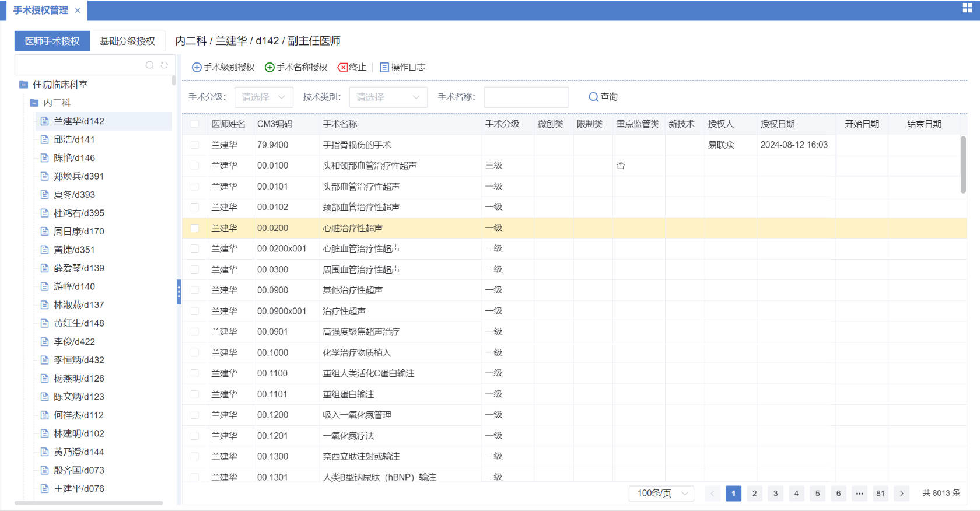Click the 查询 search button label
The width and height of the screenshot is (980, 511).
(609, 97)
